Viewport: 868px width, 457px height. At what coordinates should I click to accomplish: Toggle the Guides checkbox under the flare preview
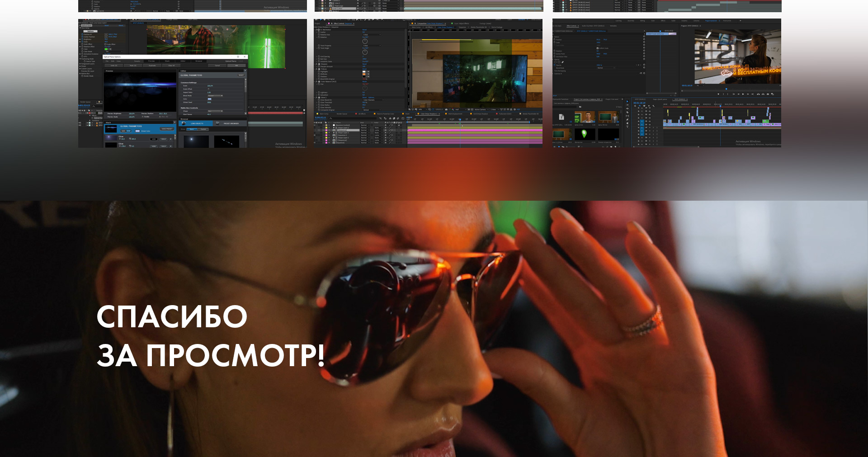(x=142, y=117)
